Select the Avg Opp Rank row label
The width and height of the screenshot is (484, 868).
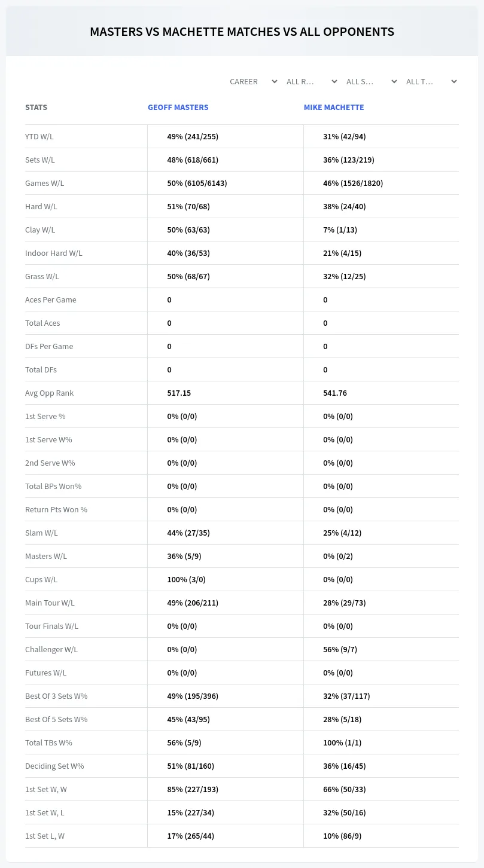[x=50, y=393]
